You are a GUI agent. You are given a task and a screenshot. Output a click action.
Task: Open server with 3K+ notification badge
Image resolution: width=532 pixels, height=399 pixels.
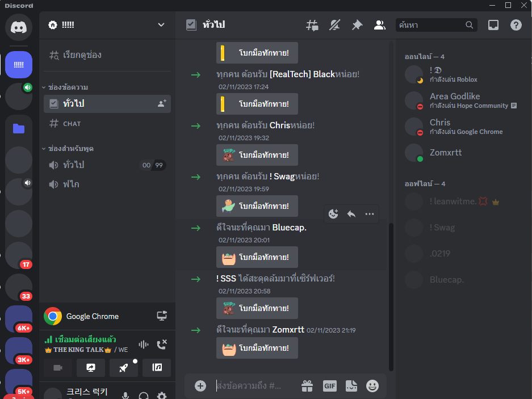point(19,351)
